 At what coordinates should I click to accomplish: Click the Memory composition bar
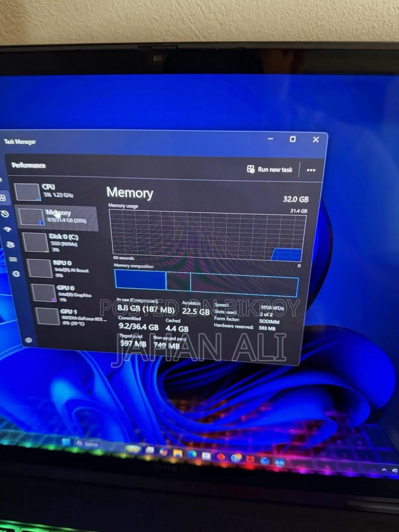point(206,283)
